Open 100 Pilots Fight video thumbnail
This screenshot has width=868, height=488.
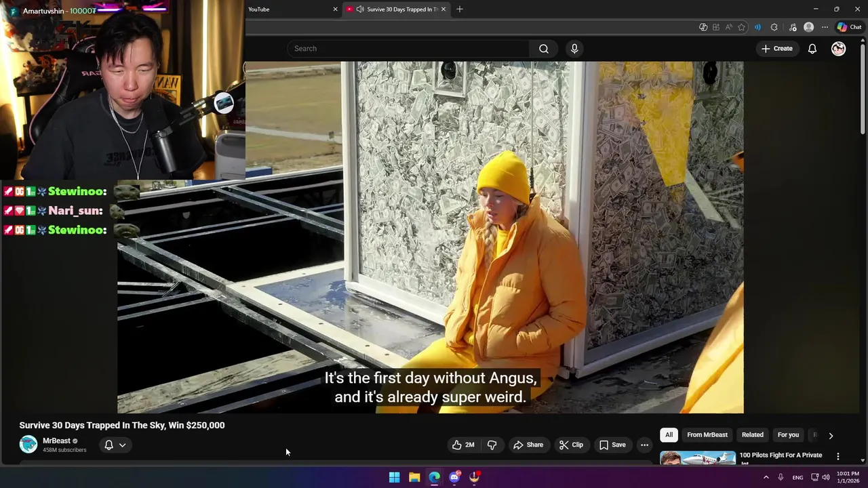point(698,458)
